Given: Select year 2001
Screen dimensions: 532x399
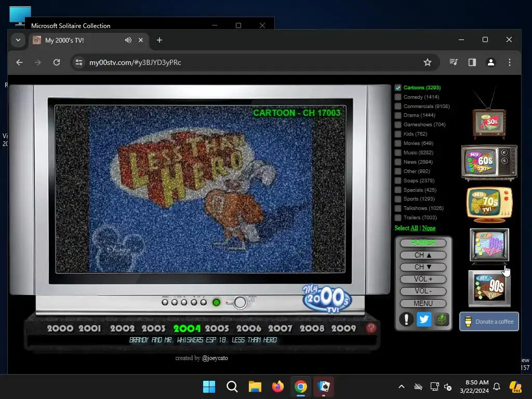Looking at the screenshot, I should (90, 328).
